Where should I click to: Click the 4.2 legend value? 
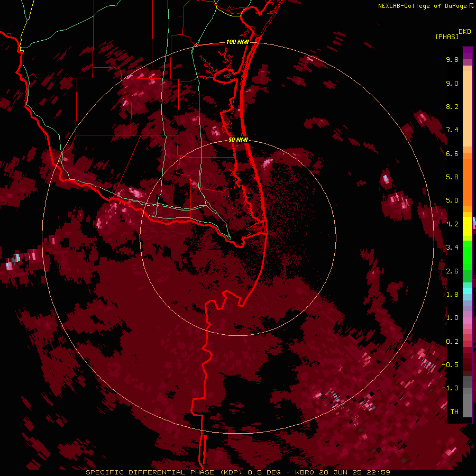point(452,224)
